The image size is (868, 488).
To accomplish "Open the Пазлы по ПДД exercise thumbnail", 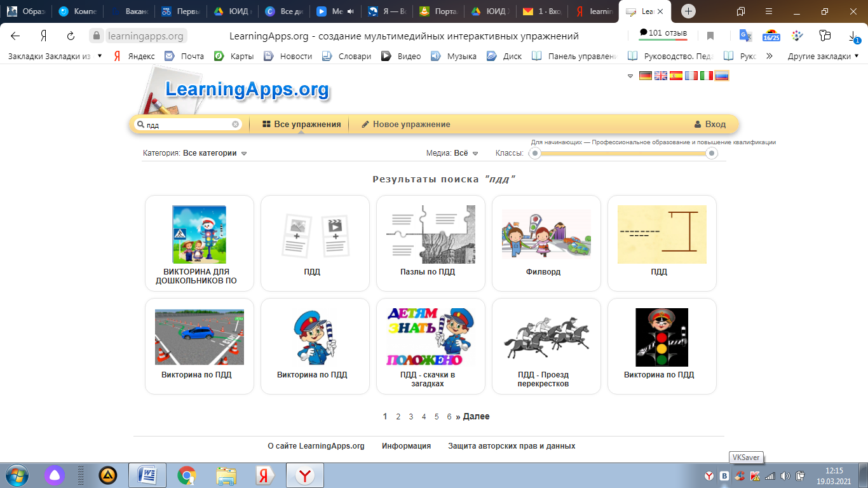I will click(430, 235).
